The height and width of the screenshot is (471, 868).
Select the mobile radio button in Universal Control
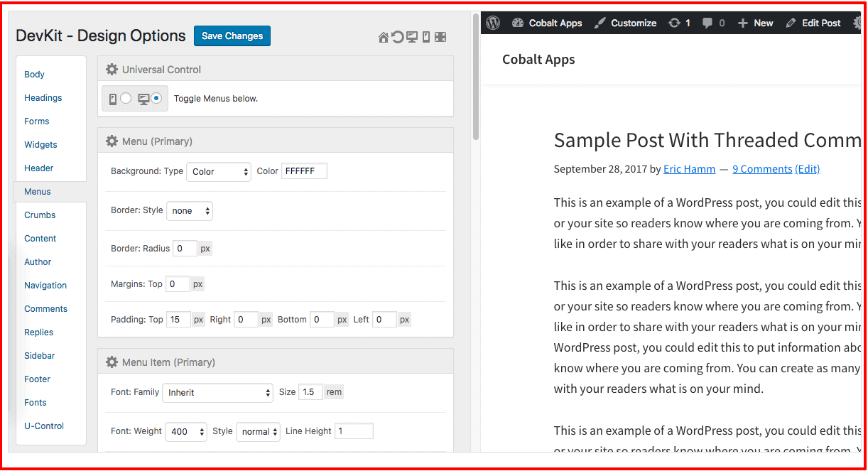[126, 99]
